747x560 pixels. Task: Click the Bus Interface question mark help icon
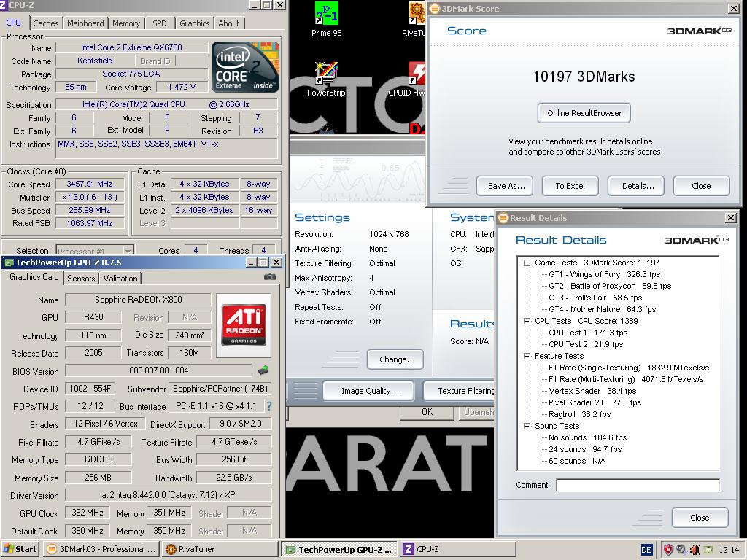pos(269,406)
